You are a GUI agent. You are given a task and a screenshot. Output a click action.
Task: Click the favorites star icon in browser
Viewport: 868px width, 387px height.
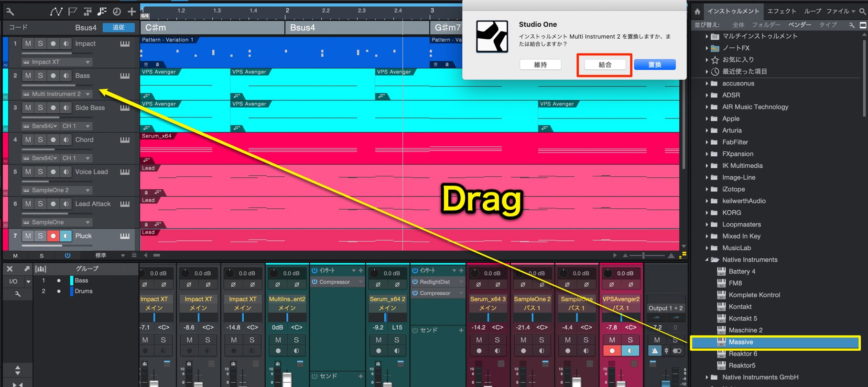(715, 60)
